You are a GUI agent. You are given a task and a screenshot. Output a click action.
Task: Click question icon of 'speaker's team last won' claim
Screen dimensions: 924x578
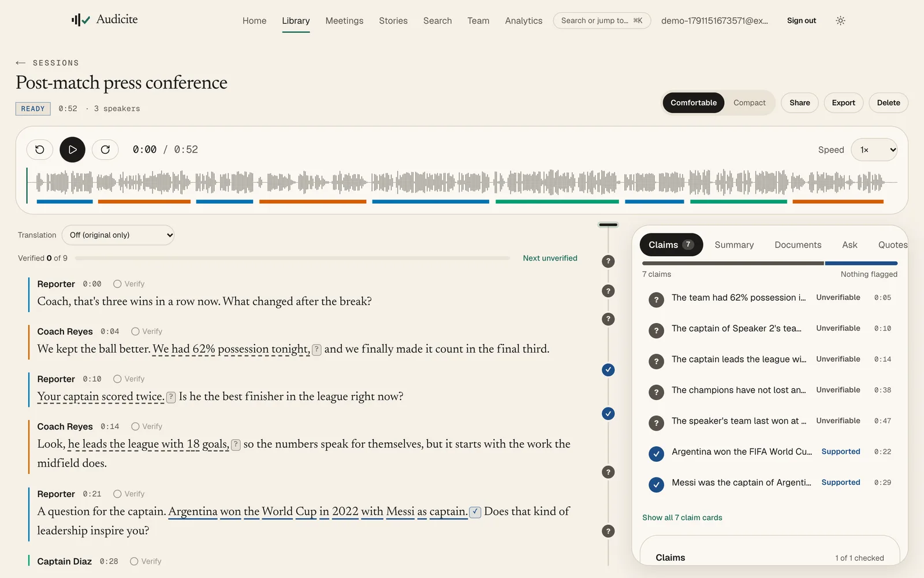[x=656, y=423]
